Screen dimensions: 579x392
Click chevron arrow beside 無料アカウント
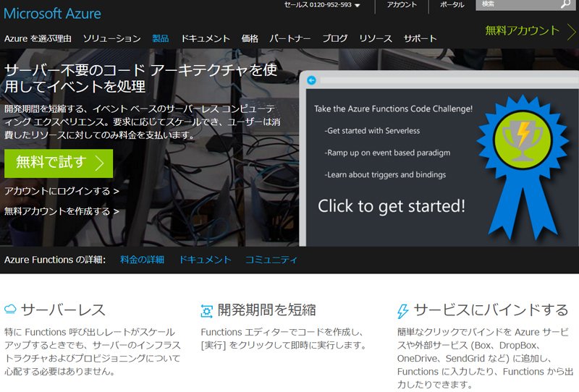click(572, 32)
